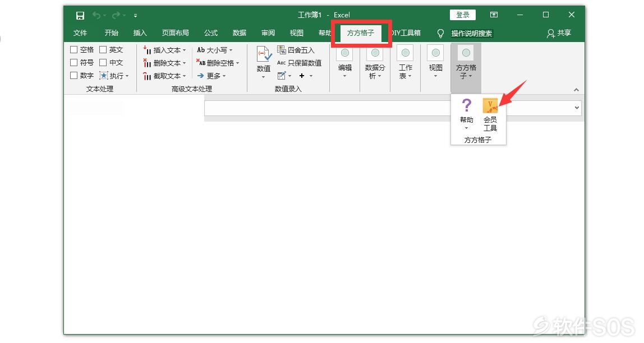Open the 数值 dropdown arrow
This screenshot has width=644, height=343.
263,77
